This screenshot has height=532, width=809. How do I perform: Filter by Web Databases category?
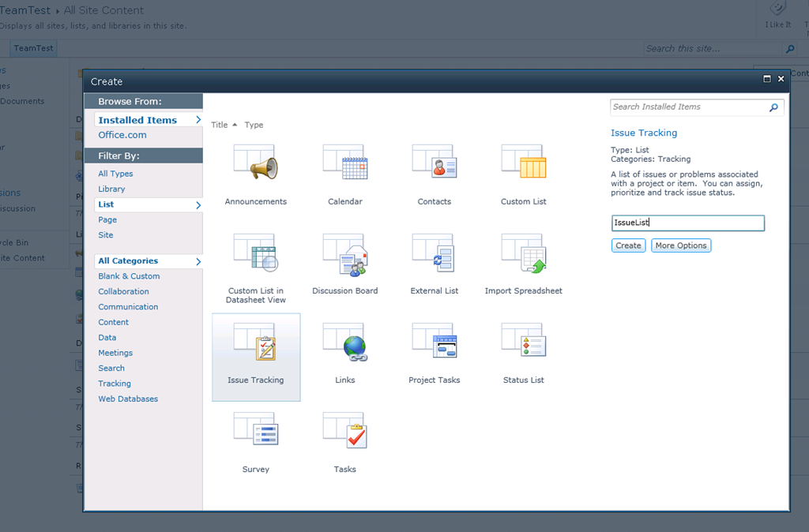pos(128,399)
